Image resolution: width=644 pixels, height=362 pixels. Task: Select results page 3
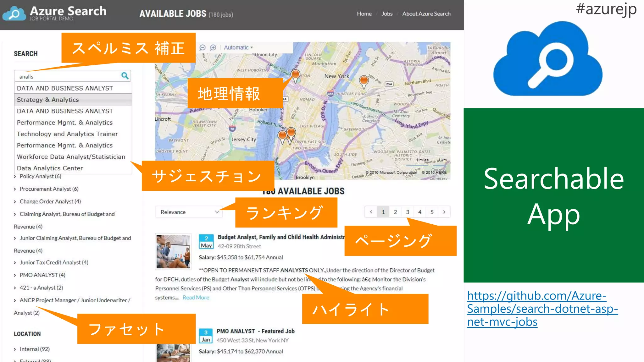tap(408, 212)
